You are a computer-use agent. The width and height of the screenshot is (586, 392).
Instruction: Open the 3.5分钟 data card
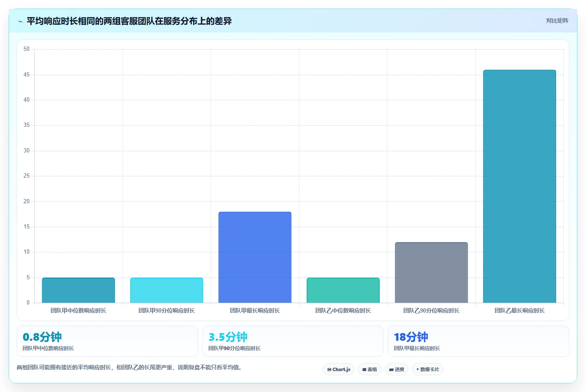(293, 341)
